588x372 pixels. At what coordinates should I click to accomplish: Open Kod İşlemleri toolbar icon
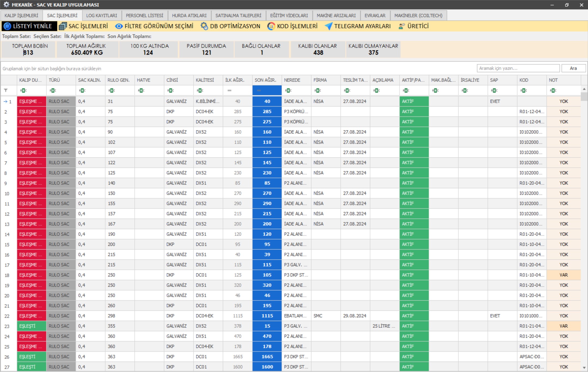coord(271,26)
